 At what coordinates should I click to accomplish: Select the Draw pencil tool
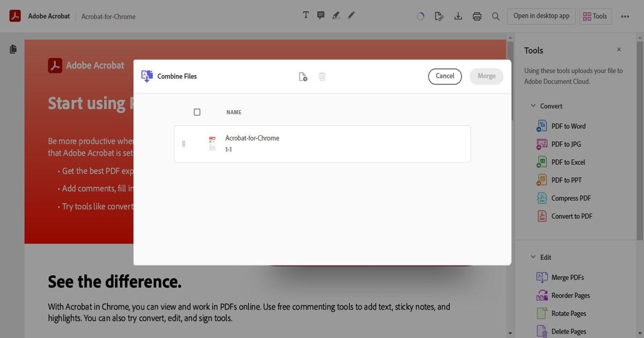click(x=351, y=16)
